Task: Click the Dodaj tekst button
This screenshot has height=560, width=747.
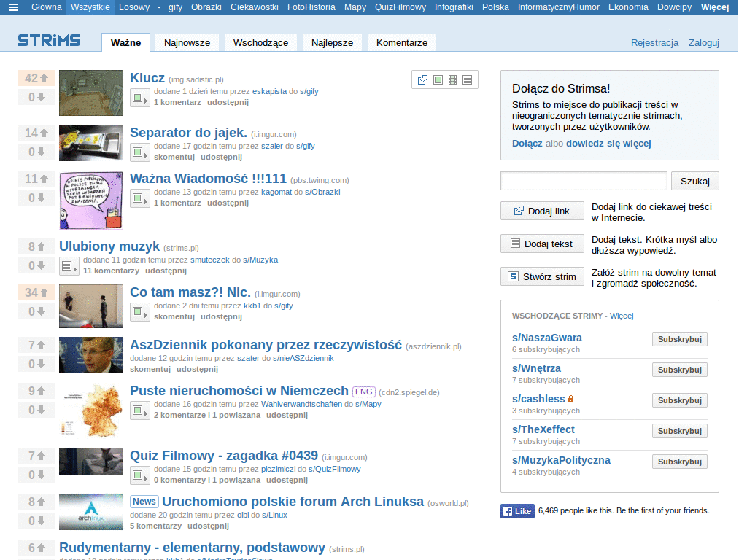Action: pyautogui.click(x=542, y=244)
